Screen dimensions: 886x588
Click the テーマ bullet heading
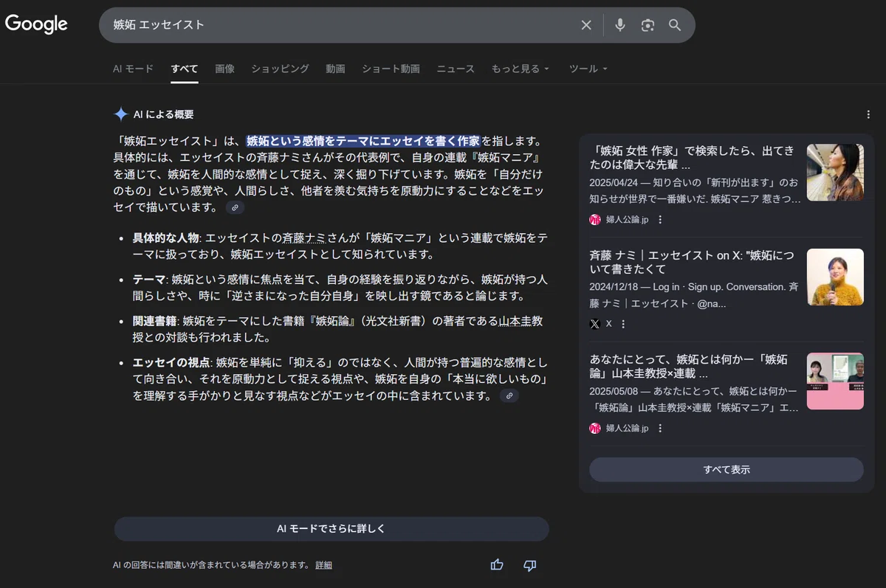point(148,280)
